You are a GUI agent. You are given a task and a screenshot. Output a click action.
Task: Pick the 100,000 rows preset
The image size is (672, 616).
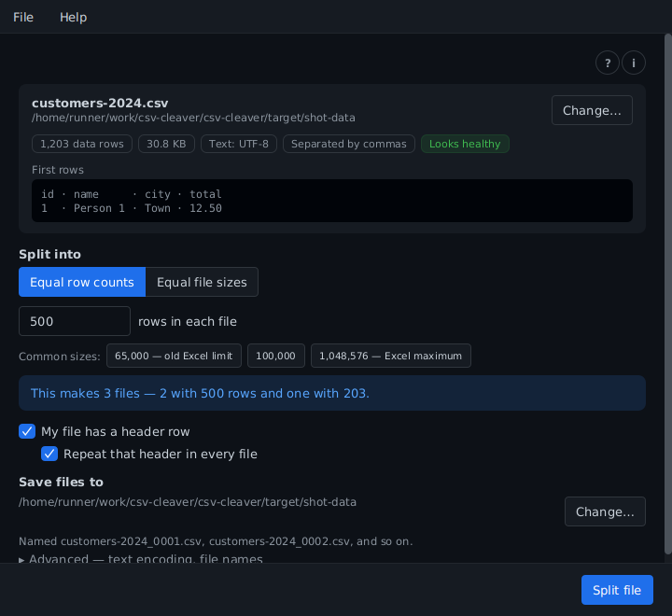click(276, 356)
